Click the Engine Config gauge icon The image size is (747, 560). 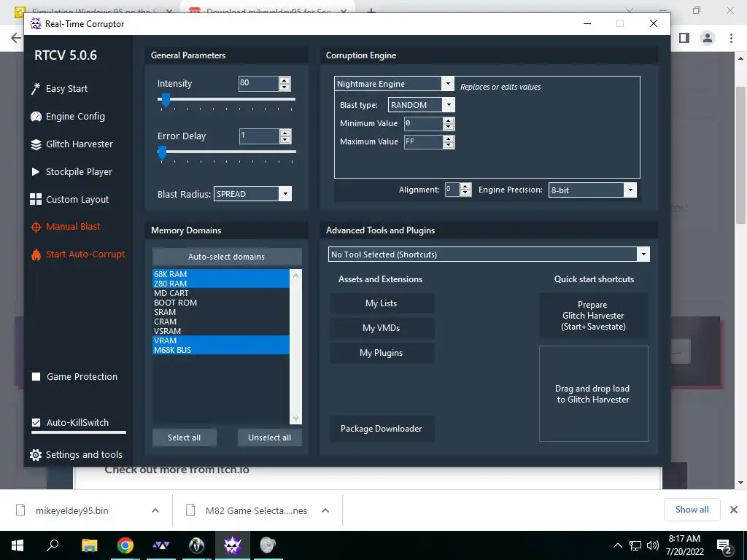click(x=36, y=117)
